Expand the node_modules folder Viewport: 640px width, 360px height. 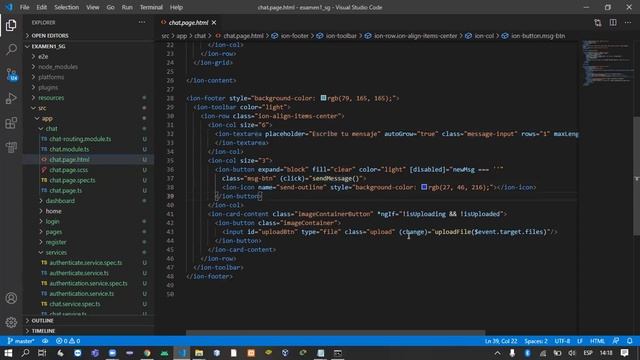[x=88, y=67]
